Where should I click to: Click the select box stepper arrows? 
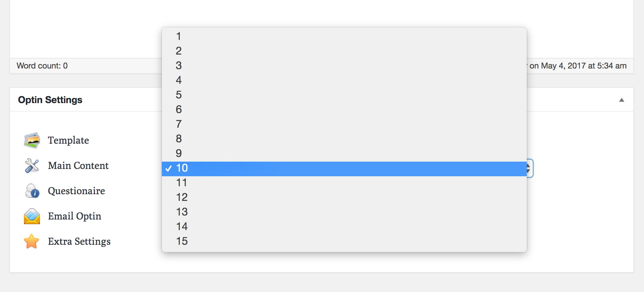(x=529, y=168)
